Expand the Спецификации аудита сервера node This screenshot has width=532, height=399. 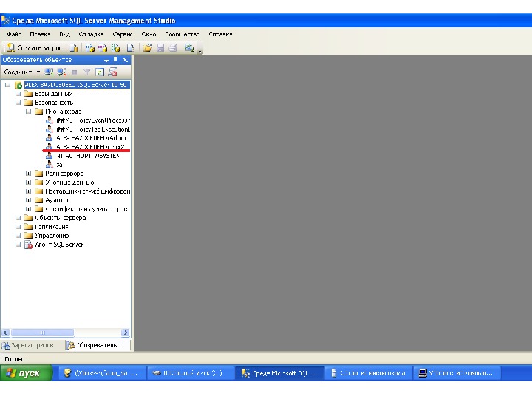click(x=29, y=208)
